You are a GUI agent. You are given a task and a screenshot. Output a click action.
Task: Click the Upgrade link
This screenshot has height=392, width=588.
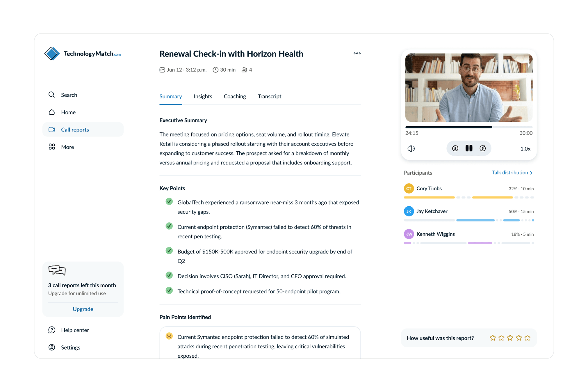83,309
